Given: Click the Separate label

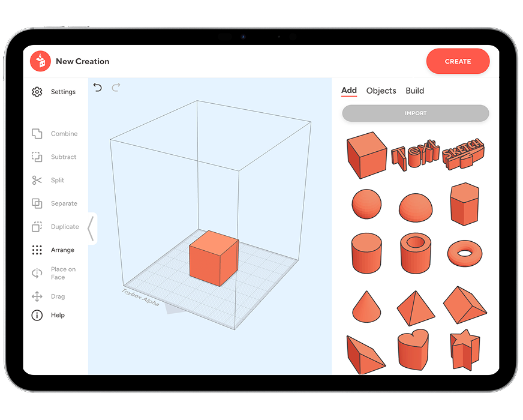Looking at the screenshot, I should [x=64, y=203].
